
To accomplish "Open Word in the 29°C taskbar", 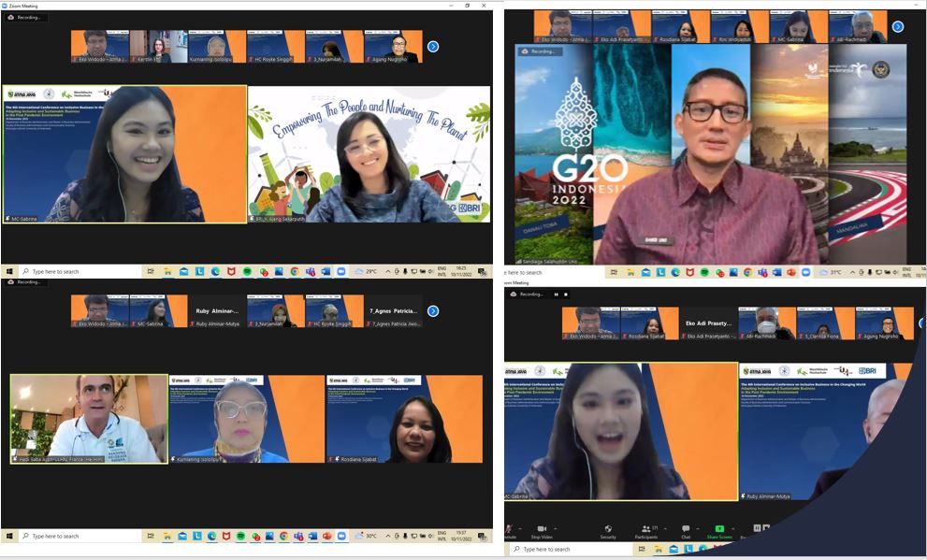I will (326, 272).
